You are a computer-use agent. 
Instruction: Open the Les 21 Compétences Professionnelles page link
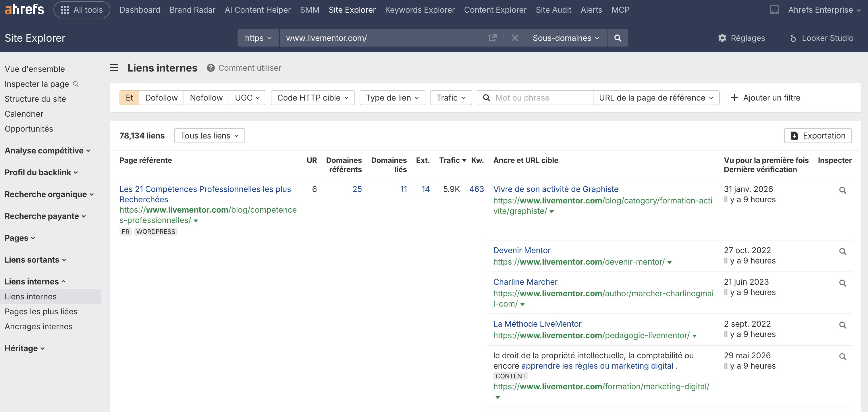(205, 194)
